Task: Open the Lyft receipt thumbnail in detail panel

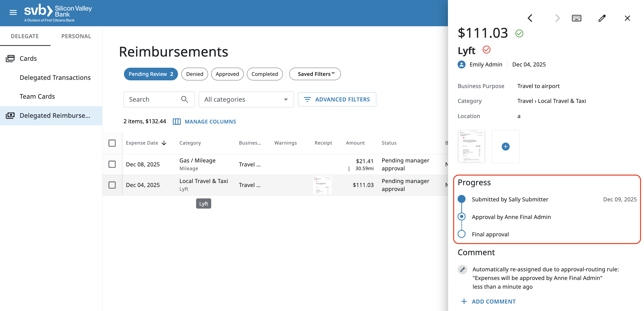Action: click(x=471, y=146)
